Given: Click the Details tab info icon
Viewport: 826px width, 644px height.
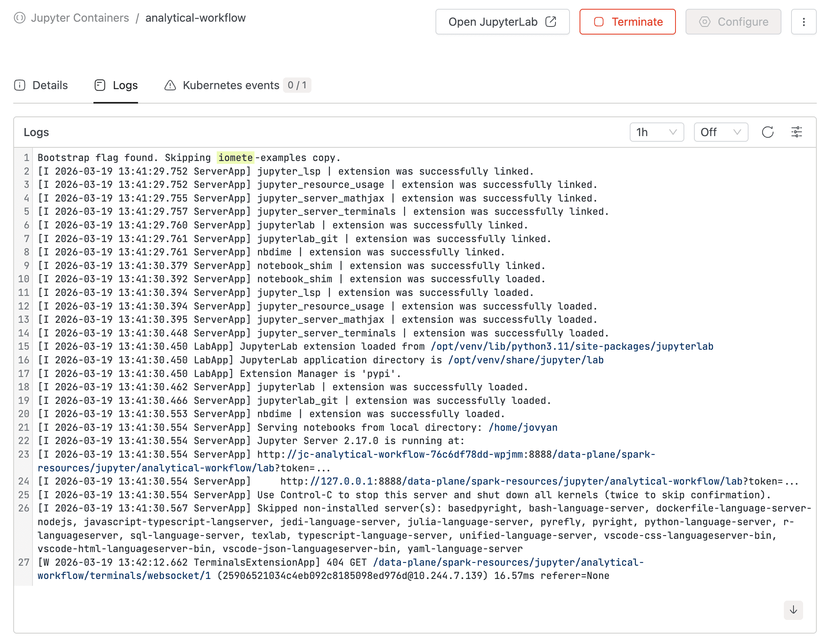Looking at the screenshot, I should (x=20, y=85).
